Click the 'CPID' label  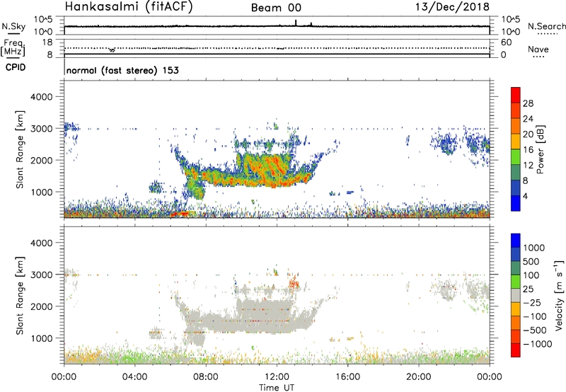[x=16, y=67]
